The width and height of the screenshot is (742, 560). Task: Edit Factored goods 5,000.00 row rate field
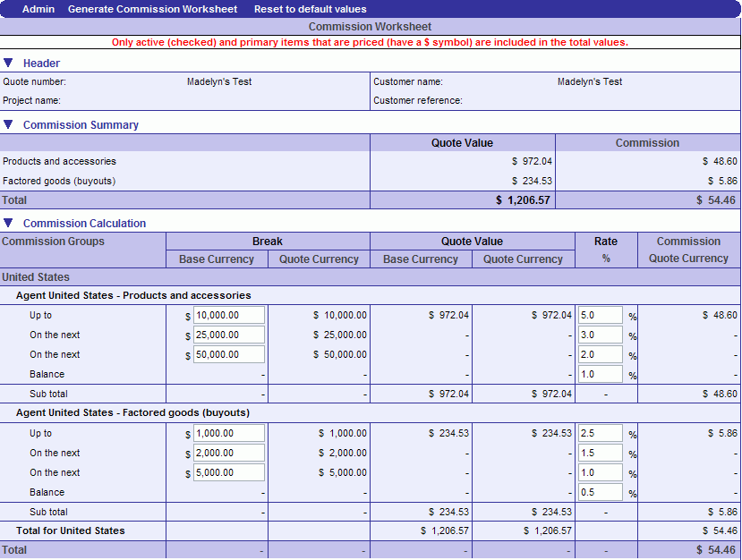coord(600,472)
